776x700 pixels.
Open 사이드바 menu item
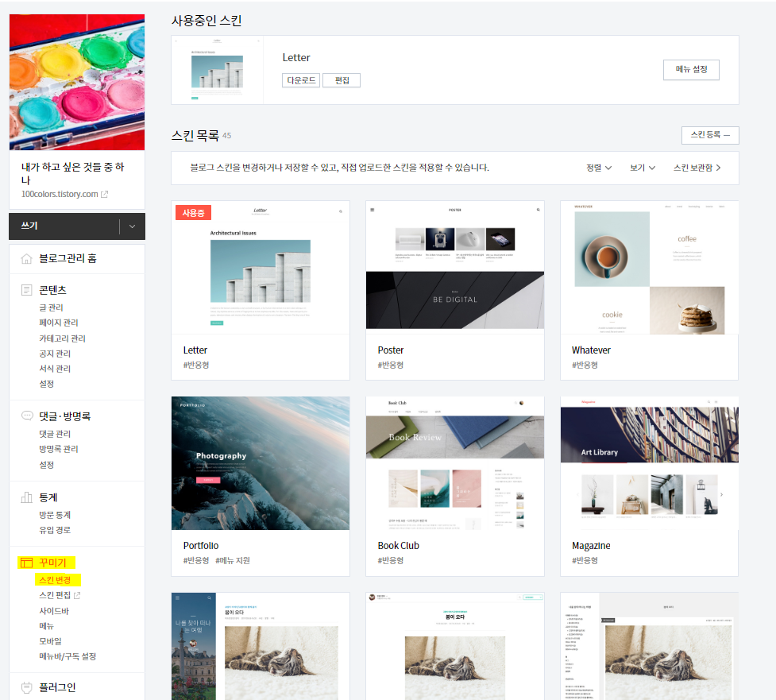[x=54, y=611]
